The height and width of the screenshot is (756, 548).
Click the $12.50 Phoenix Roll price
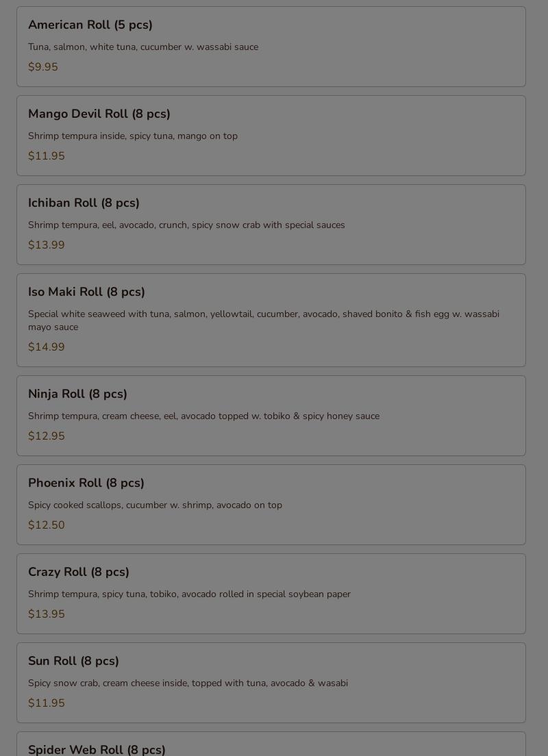coord(47,525)
